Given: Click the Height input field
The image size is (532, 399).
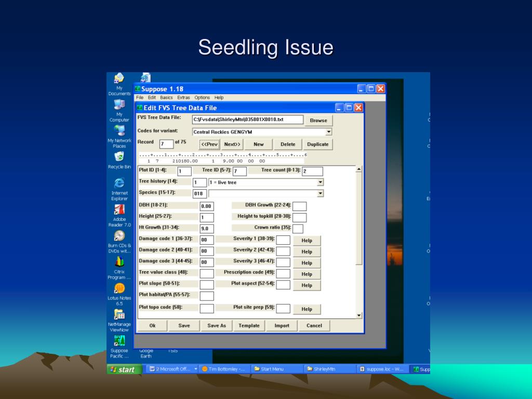Looking at the screenshot, I should click(207, 217).
